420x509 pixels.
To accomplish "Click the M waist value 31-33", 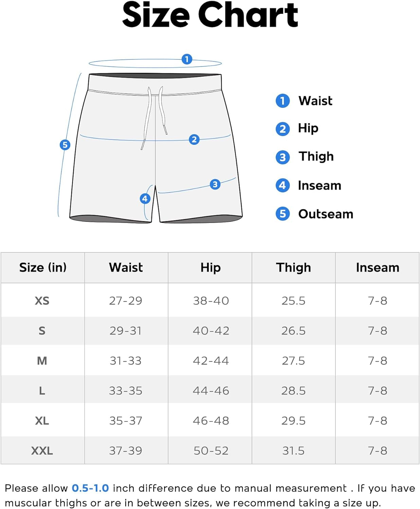I will point(126,361).
